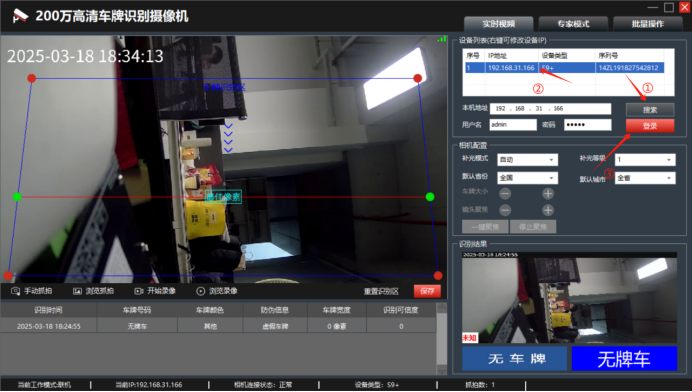Click the 停止聚焦 button
Screen dimensions: 692x392
(533, 227)
